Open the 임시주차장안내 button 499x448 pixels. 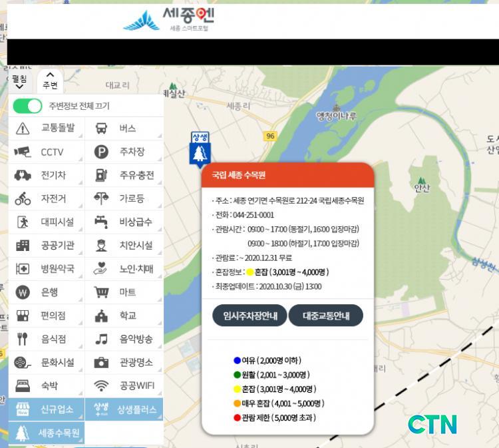249,316
